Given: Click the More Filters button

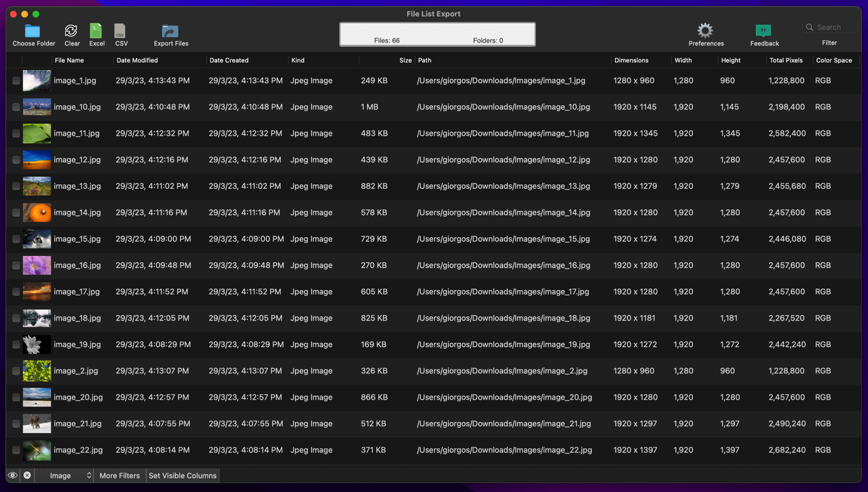Looking at the screenshot, I should pyautogui.click(x=120, y=475).
